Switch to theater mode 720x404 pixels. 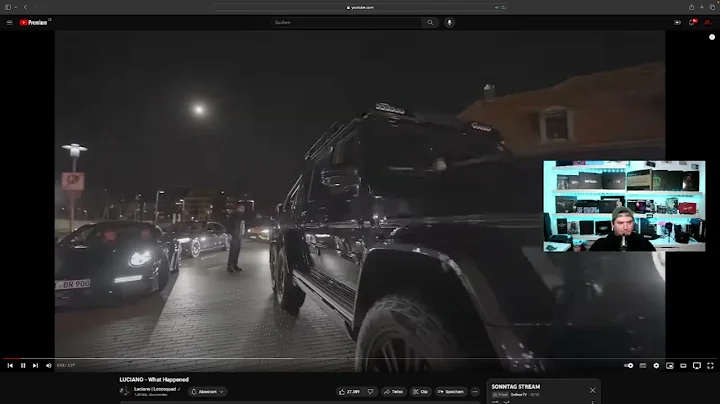pyautogui.click(x=683, y=365)
